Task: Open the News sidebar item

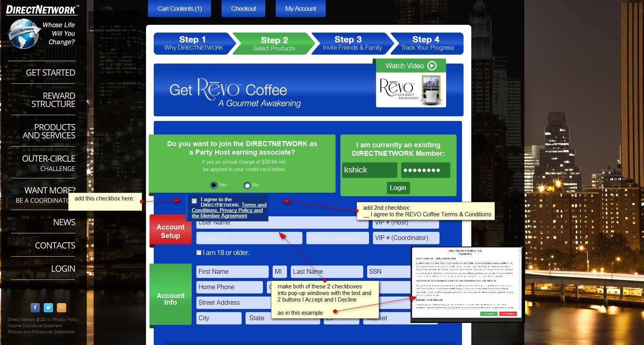Action: 64,222
